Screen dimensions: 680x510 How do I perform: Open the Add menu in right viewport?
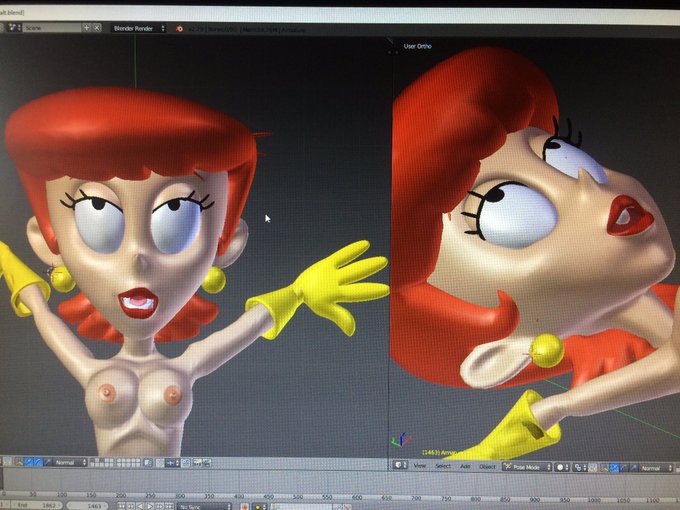pyautogui.click(x=465, y=467)
